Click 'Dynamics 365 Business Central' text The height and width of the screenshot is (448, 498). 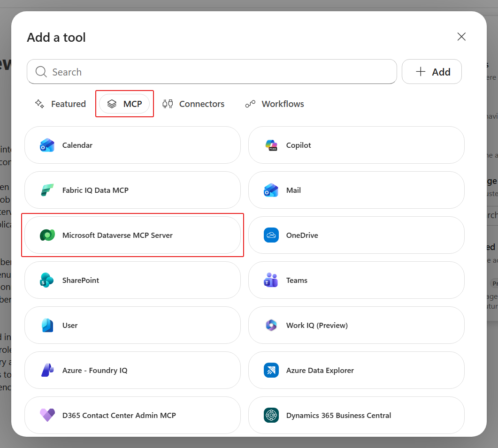point(338,415)
